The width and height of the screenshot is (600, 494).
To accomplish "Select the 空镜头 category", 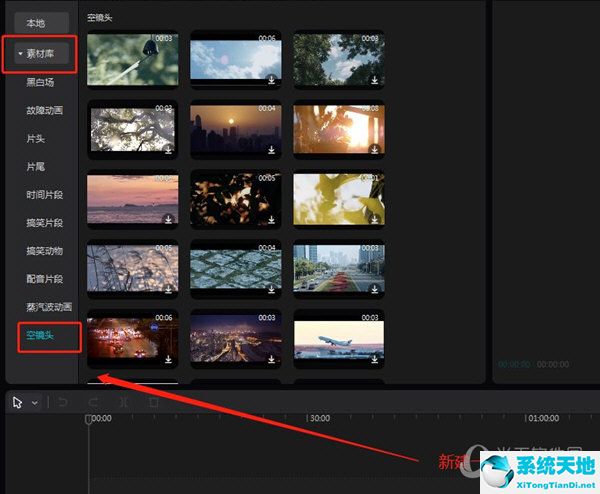I will [40, 335].
